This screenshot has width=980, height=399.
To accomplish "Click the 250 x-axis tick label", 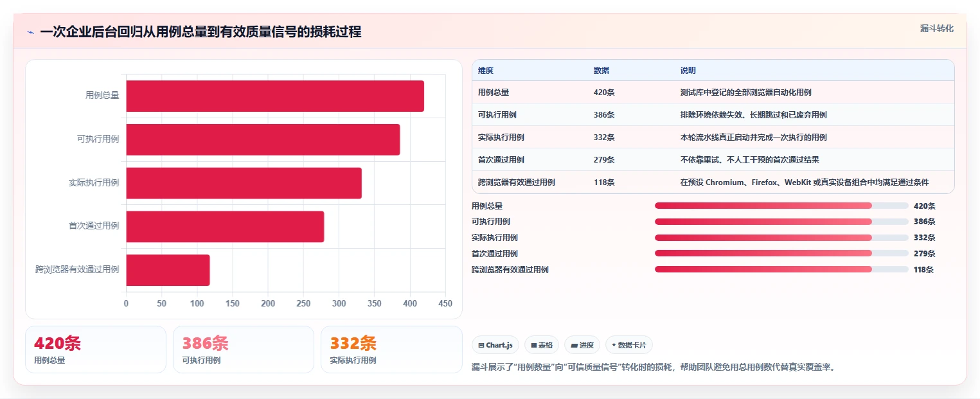I will (303, 303).
